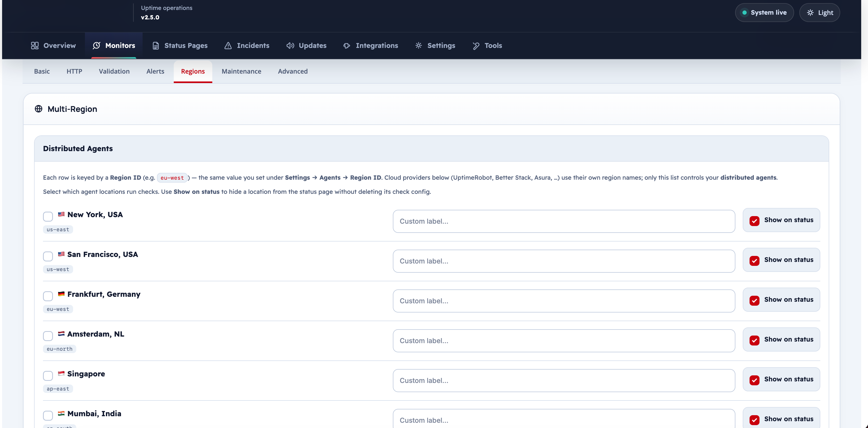Disable Show on status for San Francisco
The width and height of the screenshot is (868, 428).
(755, 261)
